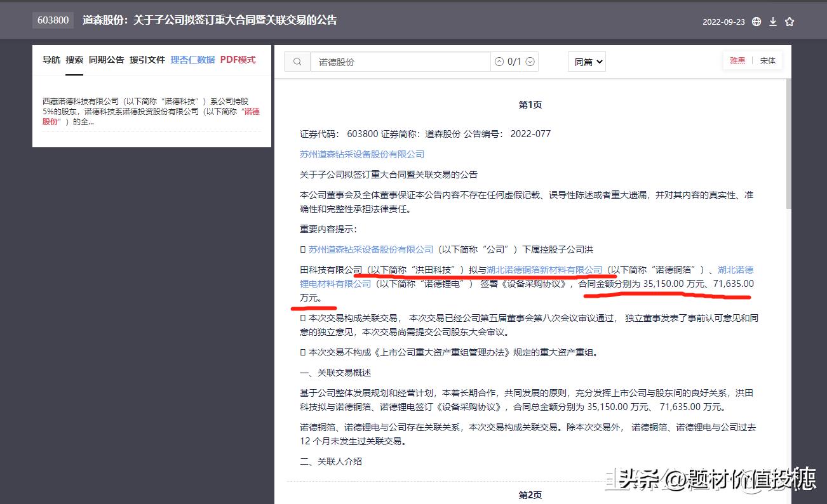827x504 pixels.
Task: Open the 同期公告 tab
Action: tap(106, 60)
